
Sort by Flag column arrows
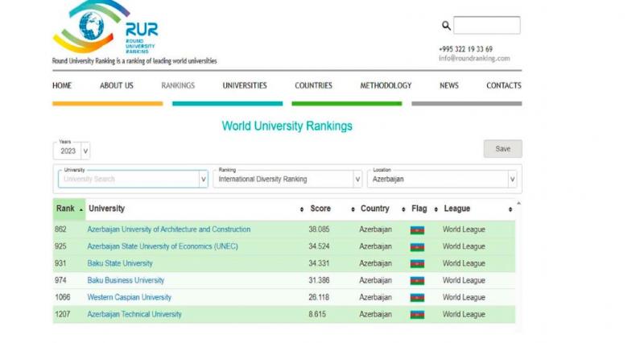(436, 209)
